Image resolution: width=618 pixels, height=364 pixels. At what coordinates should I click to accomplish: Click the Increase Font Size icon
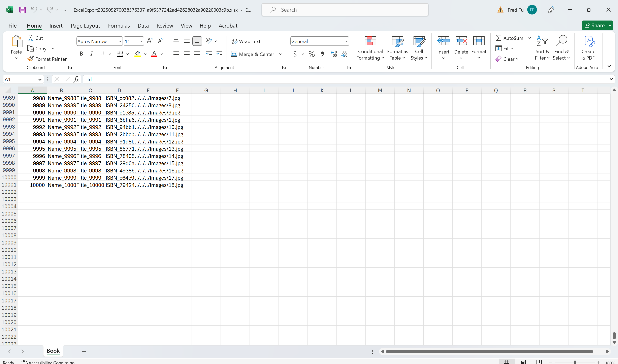click(x=150, y=41)
